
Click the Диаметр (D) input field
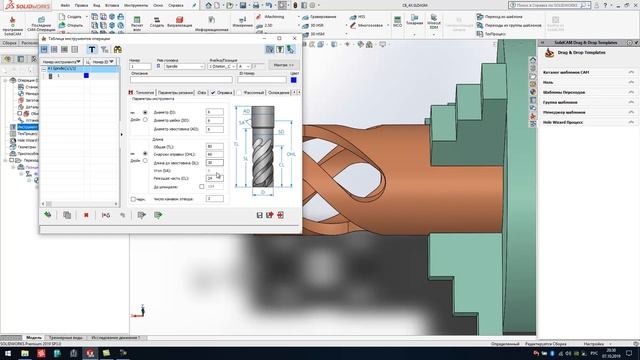point(214,112)
